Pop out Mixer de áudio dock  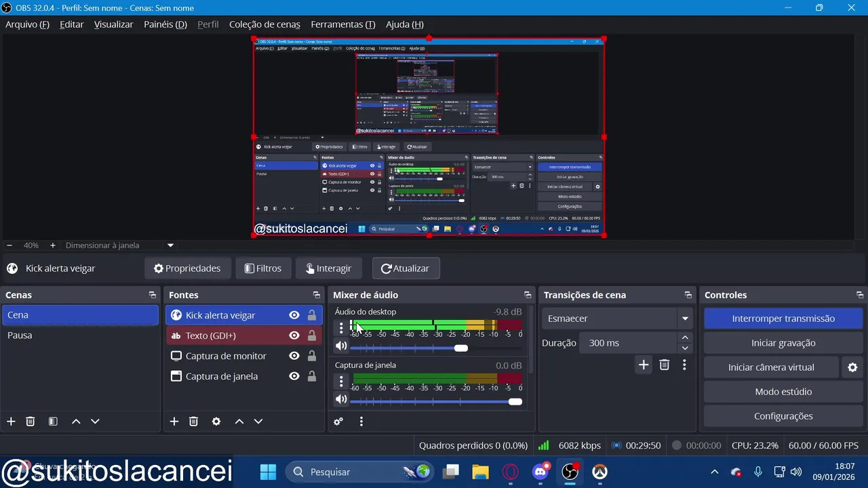click(x=528, y=295)
